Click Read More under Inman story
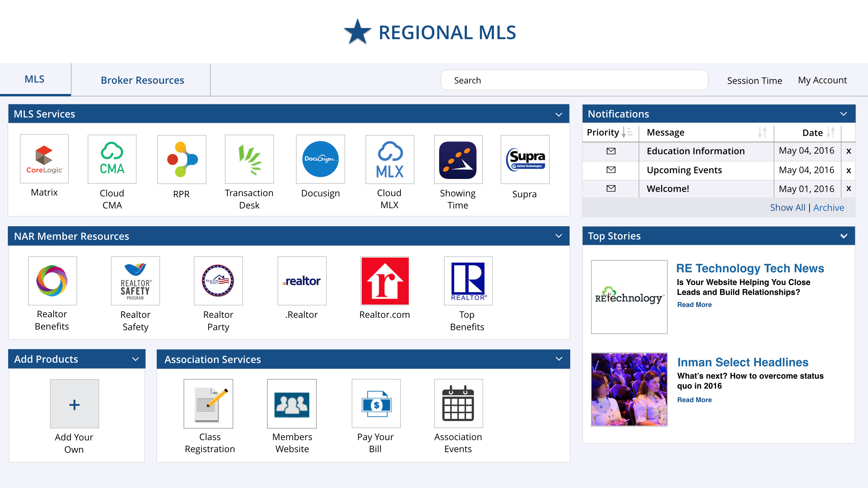Screen dimensions: 868x488 click(694, 400)
